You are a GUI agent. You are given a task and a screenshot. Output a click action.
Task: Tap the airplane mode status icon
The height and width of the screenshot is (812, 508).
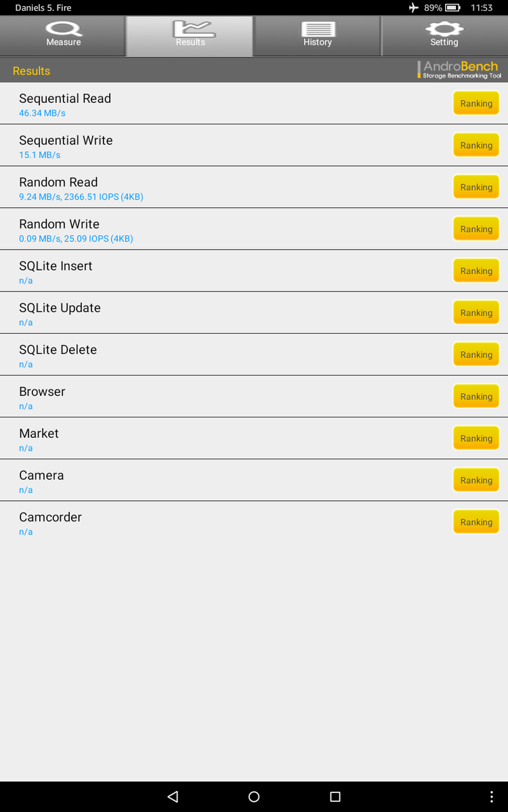click(x=414, y=8)
